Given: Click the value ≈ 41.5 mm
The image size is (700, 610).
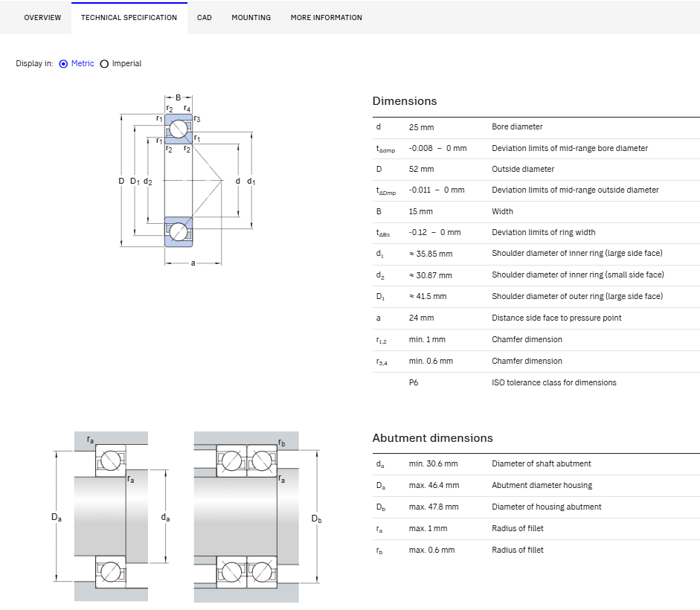Looking at the screenshot, I should click(x=428, y=297).
